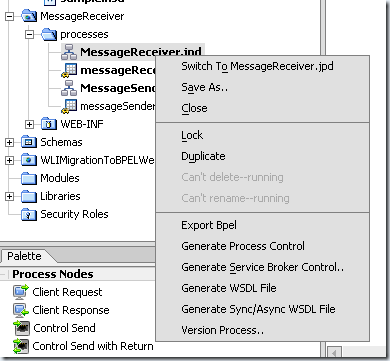
Task: Click the MessageSend process file icon
Action: [69, 88]
